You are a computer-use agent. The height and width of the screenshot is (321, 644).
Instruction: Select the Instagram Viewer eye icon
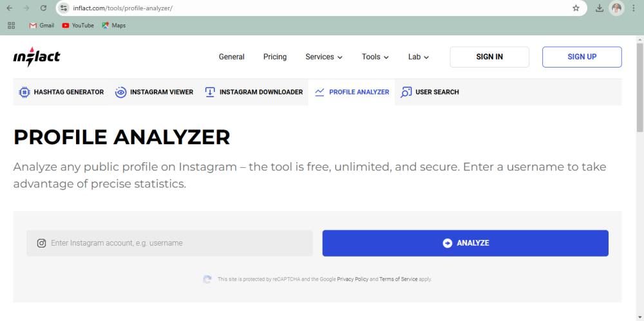point(120,92)
